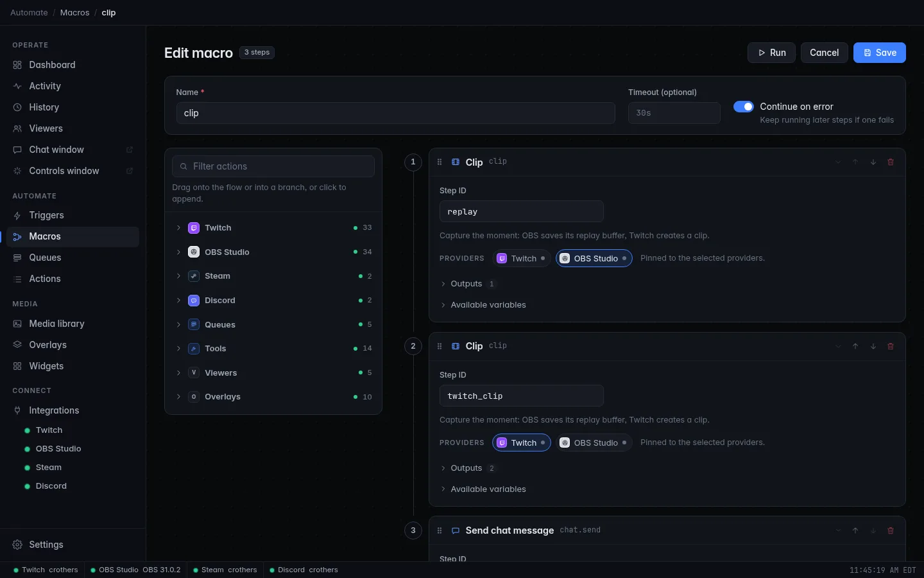Expand the Queues actions group
This screenshot has height=578, width=924.
point(273,324)
